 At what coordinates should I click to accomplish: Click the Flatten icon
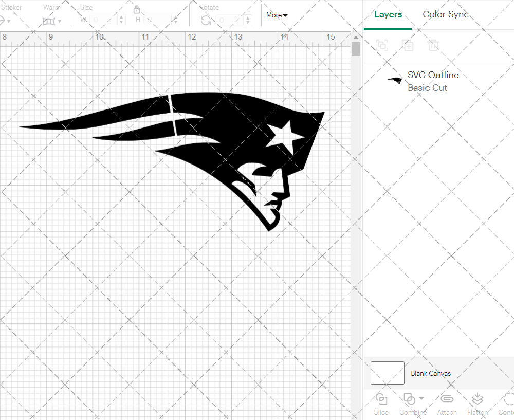click(477, 400)
